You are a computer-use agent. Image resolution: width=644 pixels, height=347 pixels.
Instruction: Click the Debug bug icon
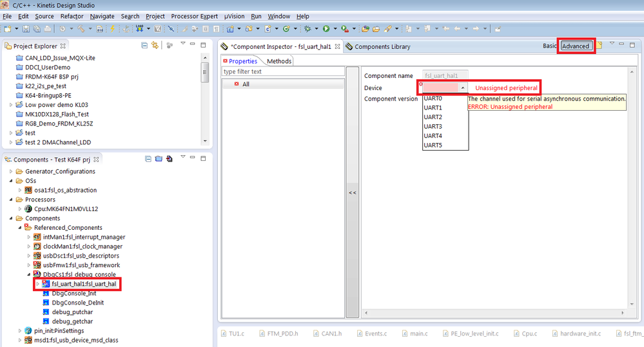click(307, 29)
